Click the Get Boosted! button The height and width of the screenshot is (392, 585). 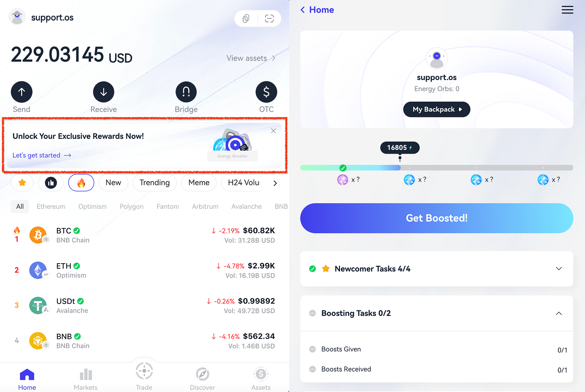coord(437,218)
